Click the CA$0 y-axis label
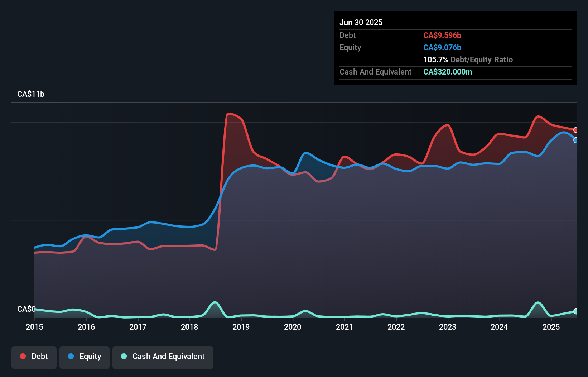Image resolution: width=588 pixels, height=377 pixels. (26, 309)
